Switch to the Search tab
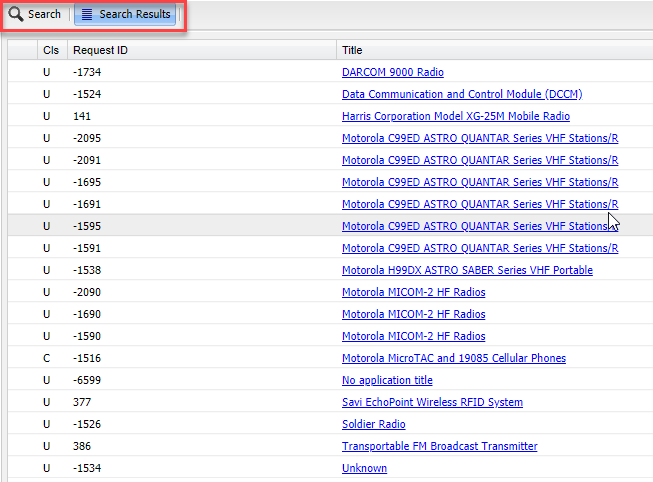This screenshot has width=653, height=482. click(35, 14)
